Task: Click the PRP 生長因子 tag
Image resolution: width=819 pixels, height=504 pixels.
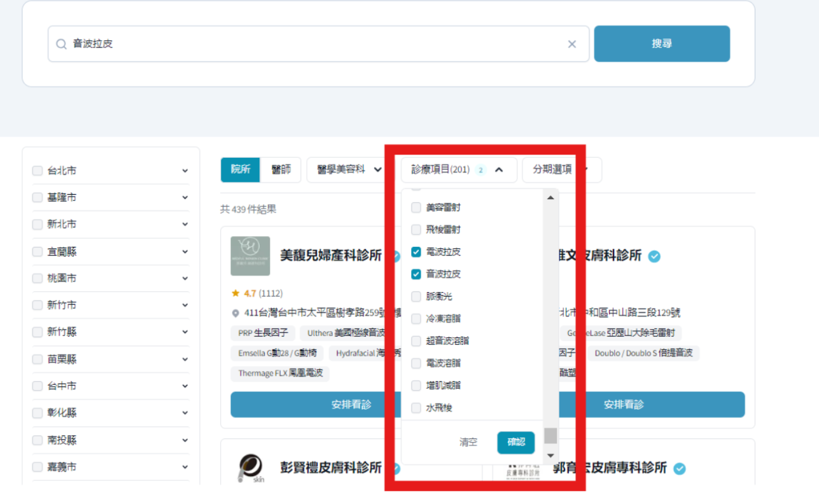Action: [x=263, y=333]
